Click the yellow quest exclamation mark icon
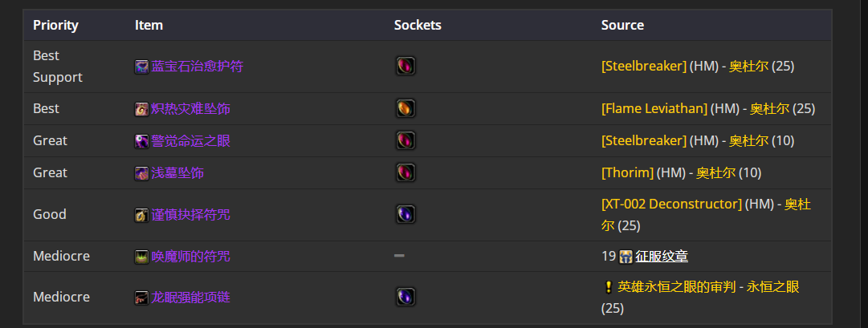The image size is (868, 328). pos(609,287)
